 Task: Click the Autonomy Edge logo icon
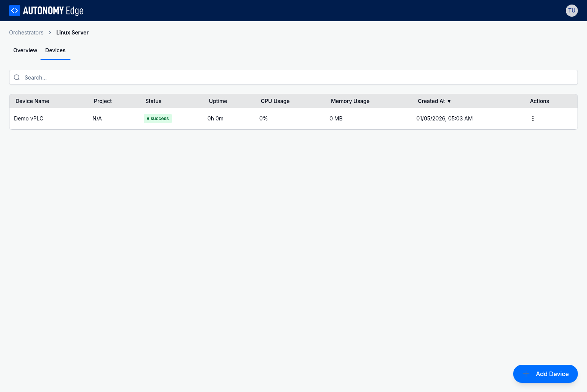(14, 11)
